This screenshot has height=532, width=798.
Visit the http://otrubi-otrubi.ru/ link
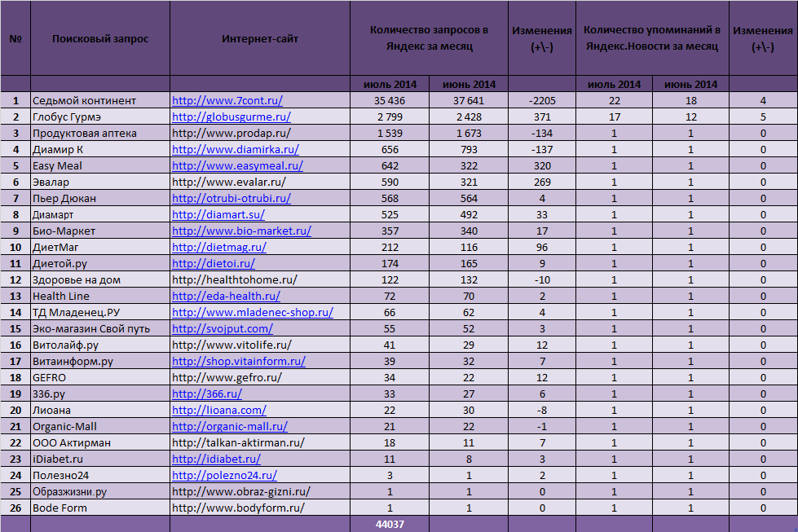[x=231, y=198]
